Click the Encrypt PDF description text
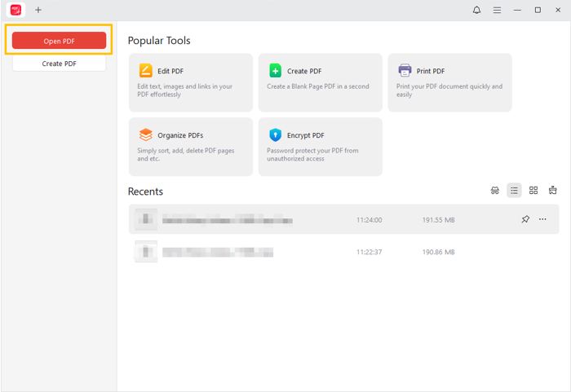 point(312,154)
